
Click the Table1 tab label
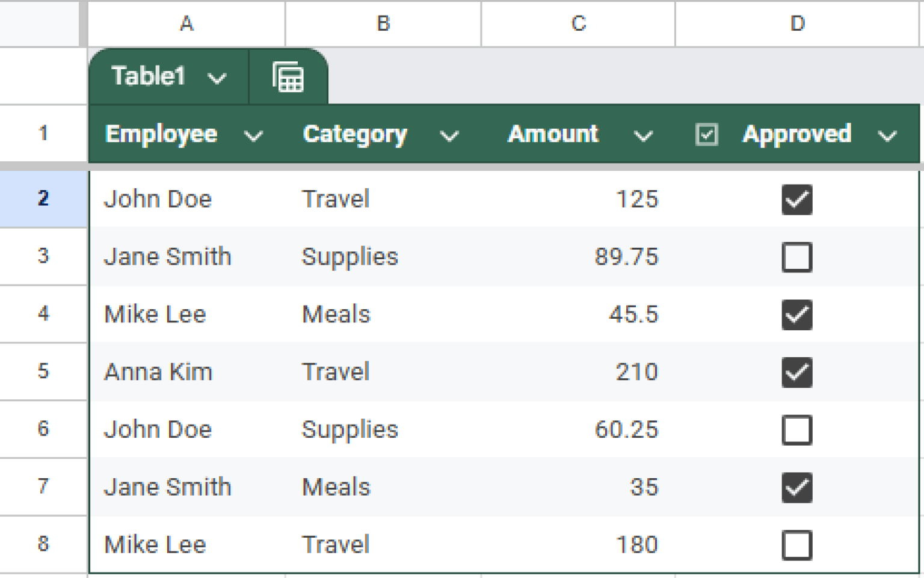point(149,76)
